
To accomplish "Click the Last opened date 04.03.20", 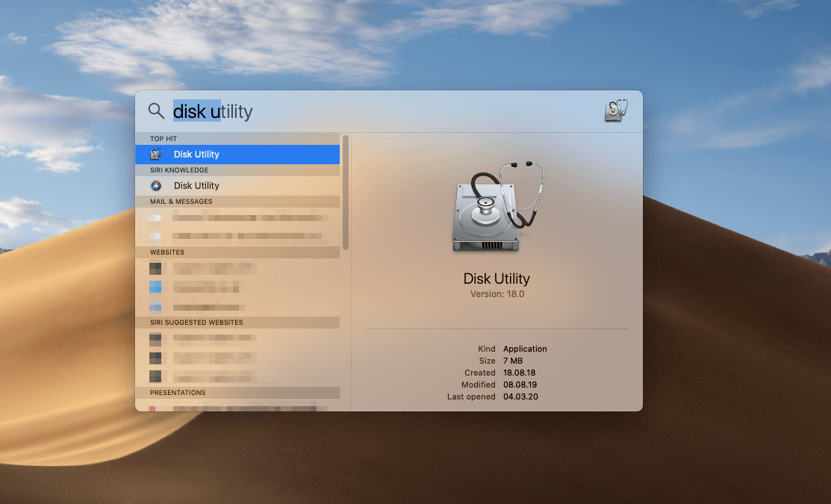I will [x=520, y=396].
